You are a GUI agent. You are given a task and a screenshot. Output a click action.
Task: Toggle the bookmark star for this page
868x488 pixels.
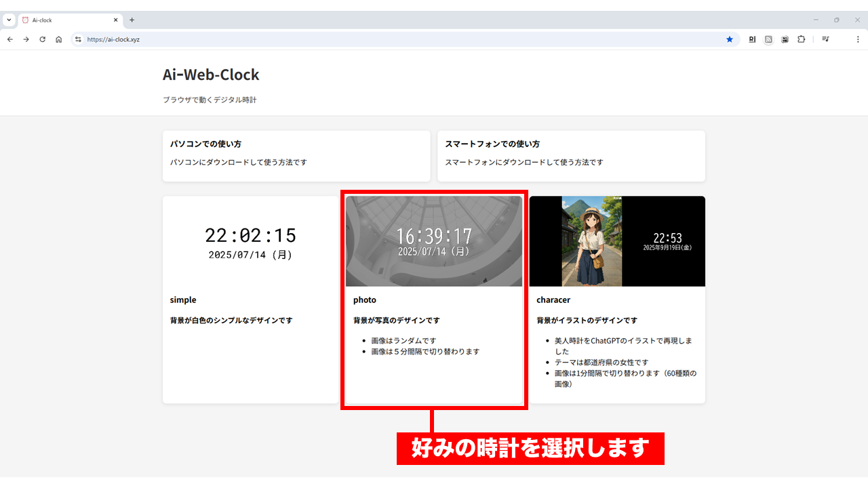730,39
